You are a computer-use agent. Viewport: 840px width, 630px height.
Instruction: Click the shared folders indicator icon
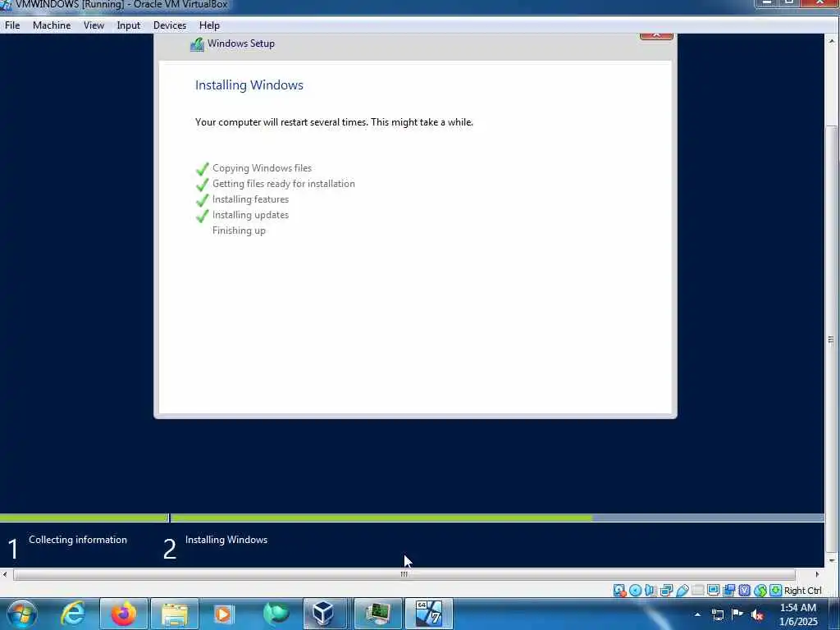(x=697, y=591)
